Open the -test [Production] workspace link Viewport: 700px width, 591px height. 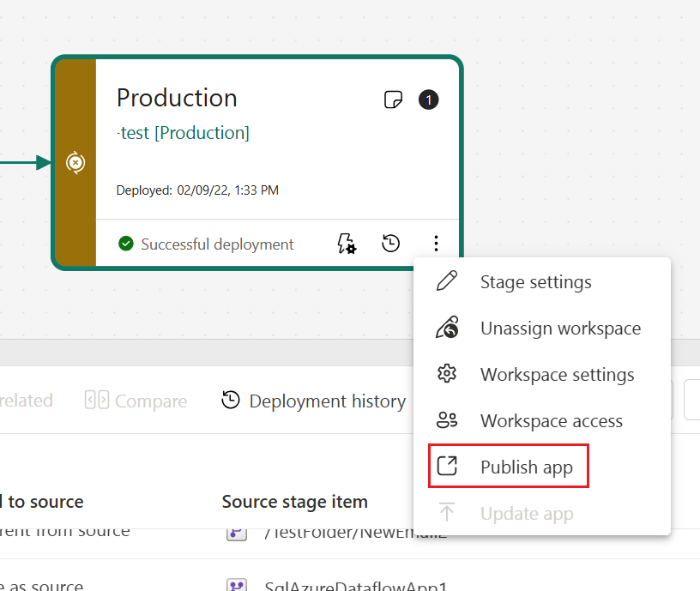tap(183, 133)
